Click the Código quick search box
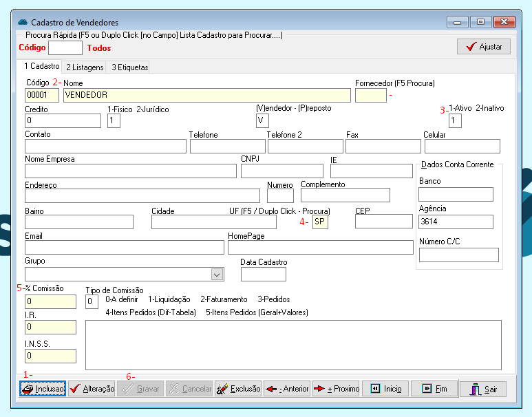Screen dimensions: 532x417 click(65, 48)
